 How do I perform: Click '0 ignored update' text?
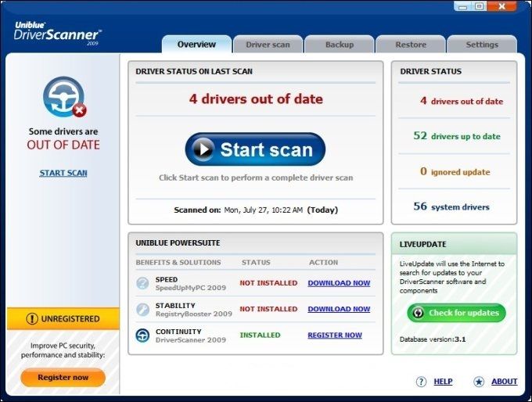click(x=455, y=171)
